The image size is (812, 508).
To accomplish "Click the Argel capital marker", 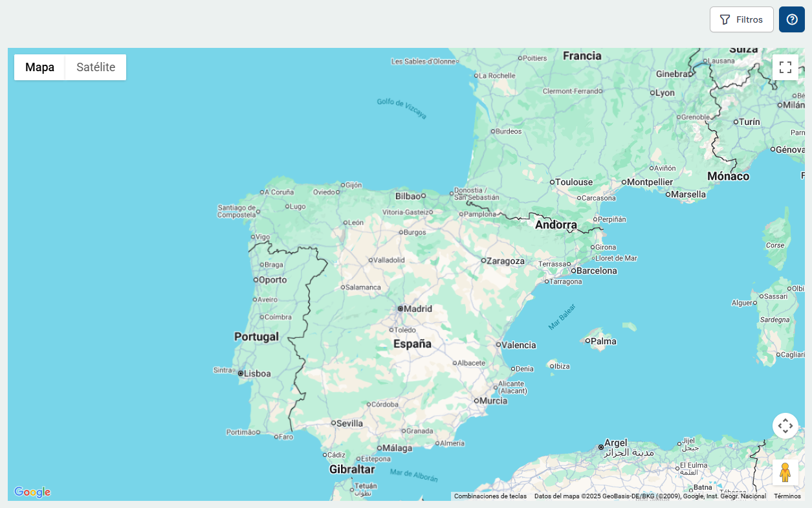I will pos(601,447).
